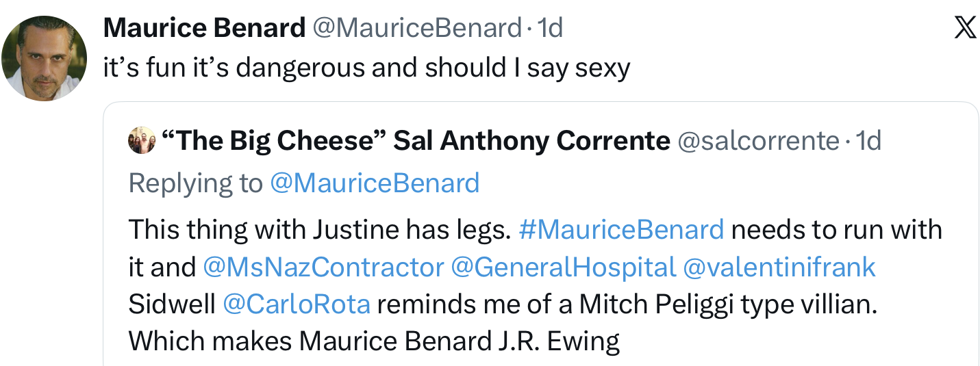Open the #MauriceBenard hashtag
980x366 pixels.
pos(621,229)
